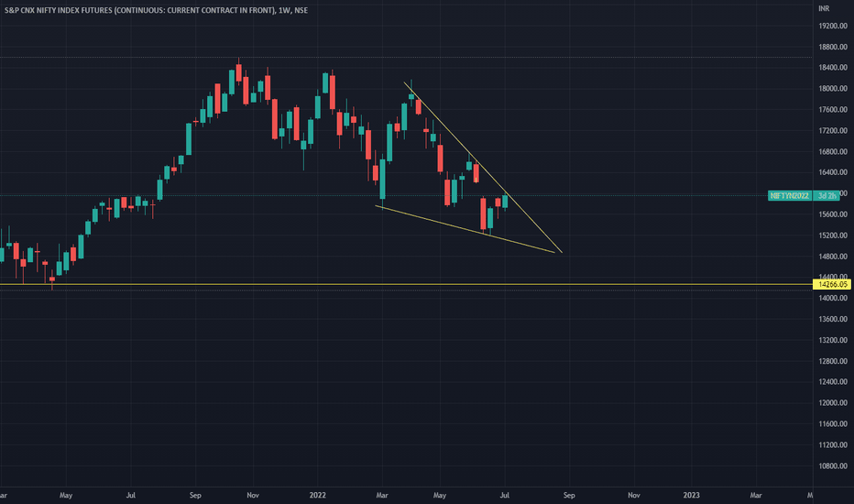Click the INR currency label

(x=824, y=9)
